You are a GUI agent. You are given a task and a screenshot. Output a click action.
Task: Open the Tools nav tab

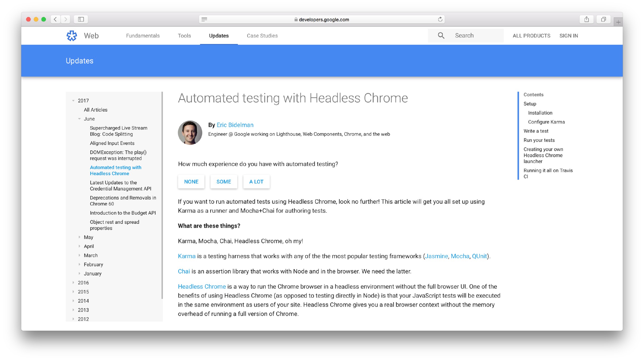tap(184, 36)
